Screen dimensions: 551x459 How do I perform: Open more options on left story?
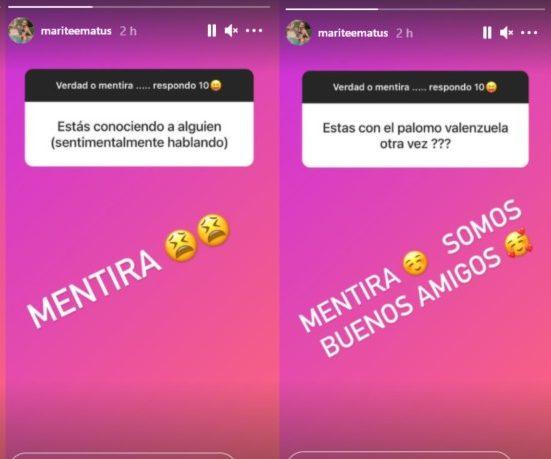point(254,31)
